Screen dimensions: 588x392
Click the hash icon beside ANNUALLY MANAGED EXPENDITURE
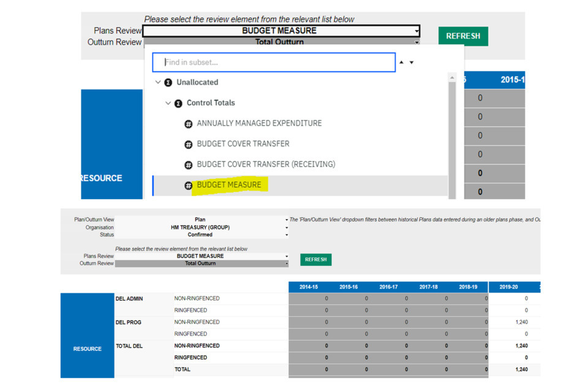[189, 124]
